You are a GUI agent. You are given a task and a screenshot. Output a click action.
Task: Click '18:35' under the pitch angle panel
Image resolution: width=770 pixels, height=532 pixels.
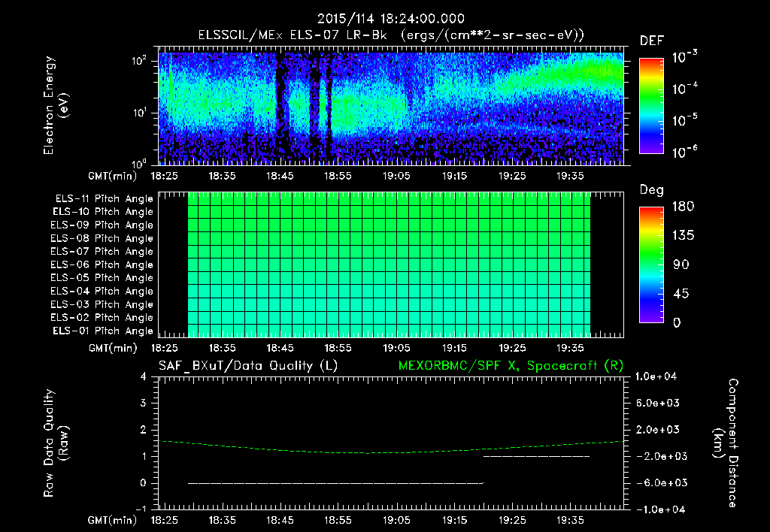point(222,348)
